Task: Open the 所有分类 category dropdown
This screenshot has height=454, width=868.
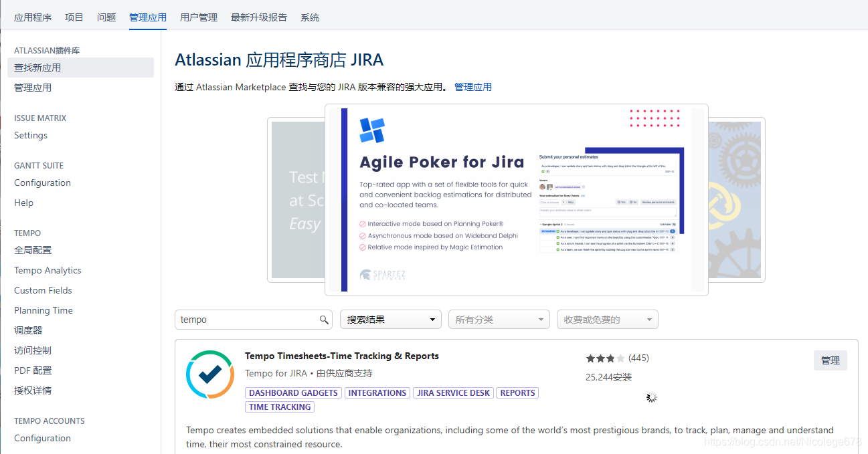Action: [499, 320]
